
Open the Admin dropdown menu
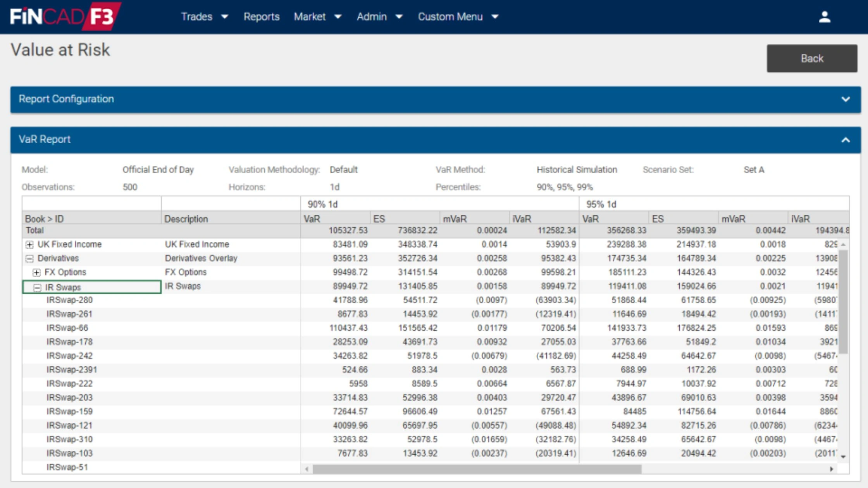379,17
